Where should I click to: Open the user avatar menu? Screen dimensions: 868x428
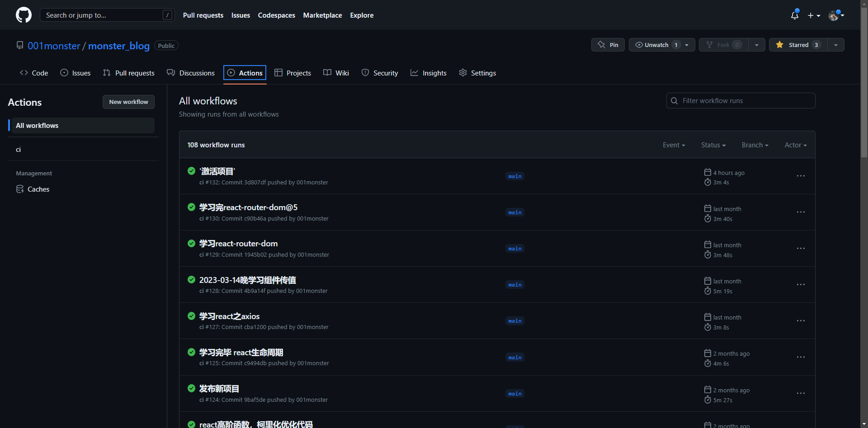tap(836, 15)
